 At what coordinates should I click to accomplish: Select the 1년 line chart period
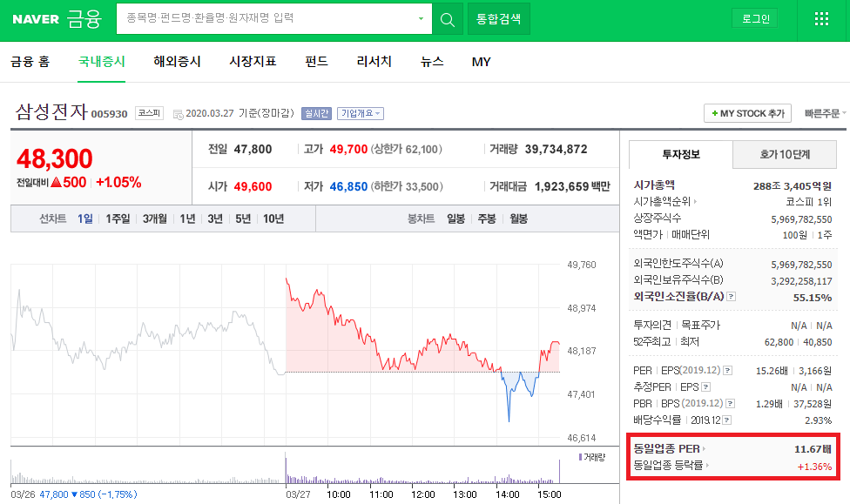click(x=187, y=219)
